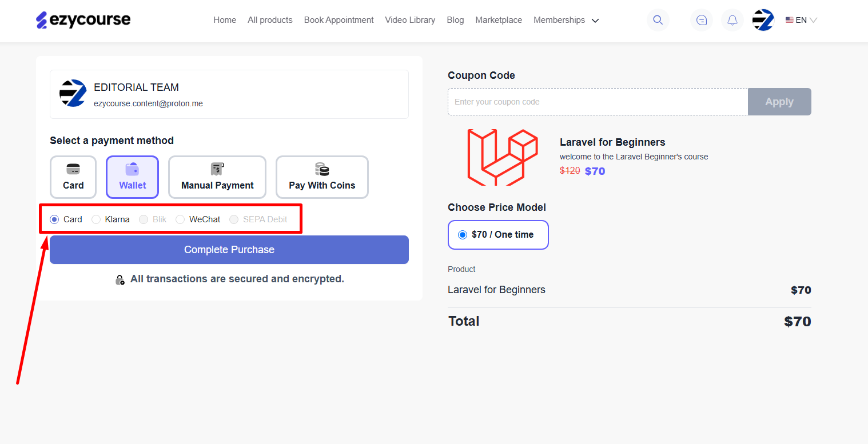The width and height of the screenshot is (868, 444).
Task: Click the Total $70 amount
Action: click(x=798, y=322)
